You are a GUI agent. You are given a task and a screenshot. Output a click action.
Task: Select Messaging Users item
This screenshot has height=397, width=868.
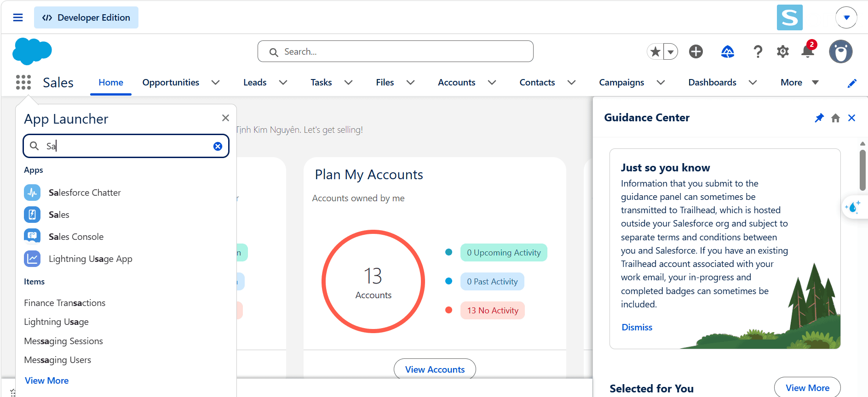[x=57, y=360]
